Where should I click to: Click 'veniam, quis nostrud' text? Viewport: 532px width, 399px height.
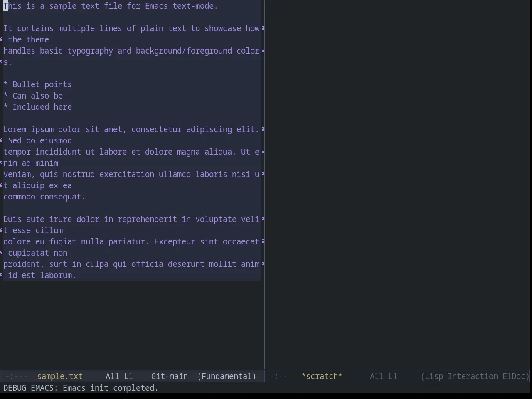pyautogui.click(x=49, y=174)
